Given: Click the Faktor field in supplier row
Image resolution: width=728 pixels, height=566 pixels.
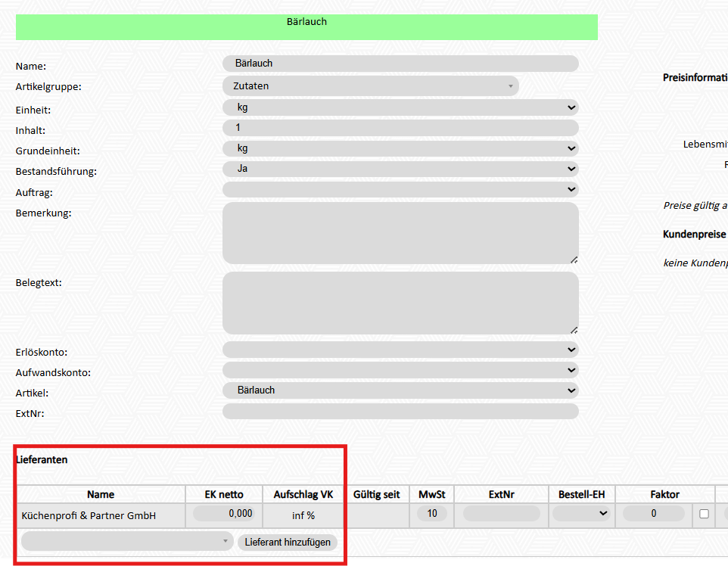Looking at the screenshot, I should point(654,514).
